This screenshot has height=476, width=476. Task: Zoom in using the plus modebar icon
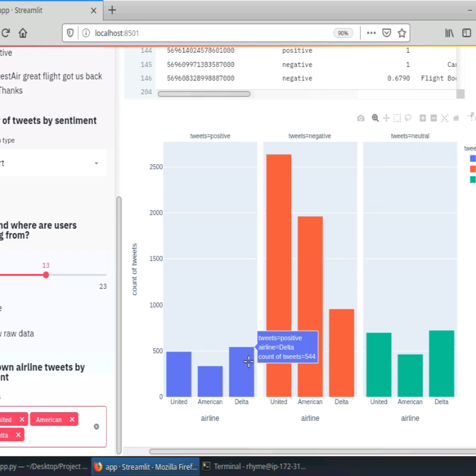pos(422,118)
